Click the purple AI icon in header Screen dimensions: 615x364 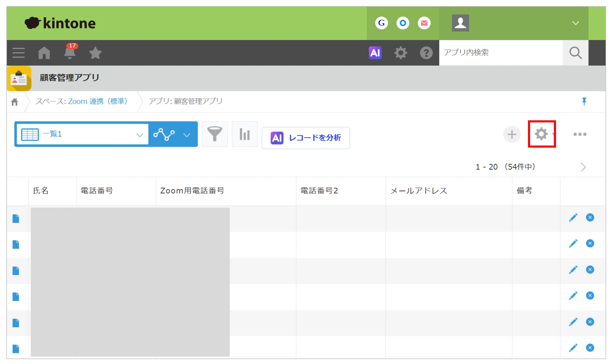[375, 53]
